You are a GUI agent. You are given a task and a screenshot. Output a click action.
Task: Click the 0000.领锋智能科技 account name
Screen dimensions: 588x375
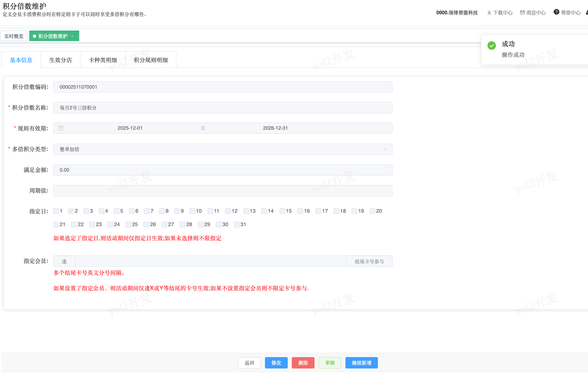pyautogui.click(x=457, y=13)
